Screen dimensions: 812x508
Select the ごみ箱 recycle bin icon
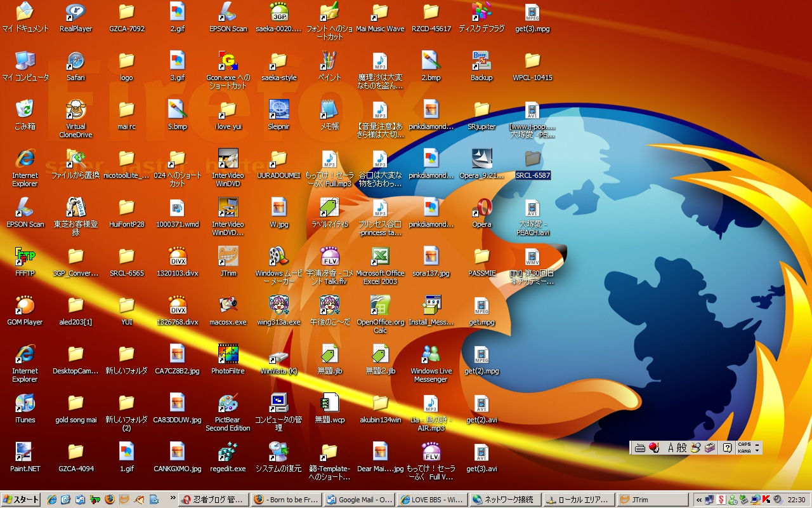25,115
